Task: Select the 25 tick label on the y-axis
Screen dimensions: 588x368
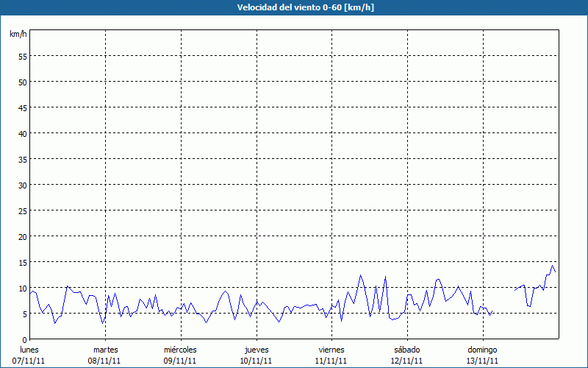Action: (22, 210)
